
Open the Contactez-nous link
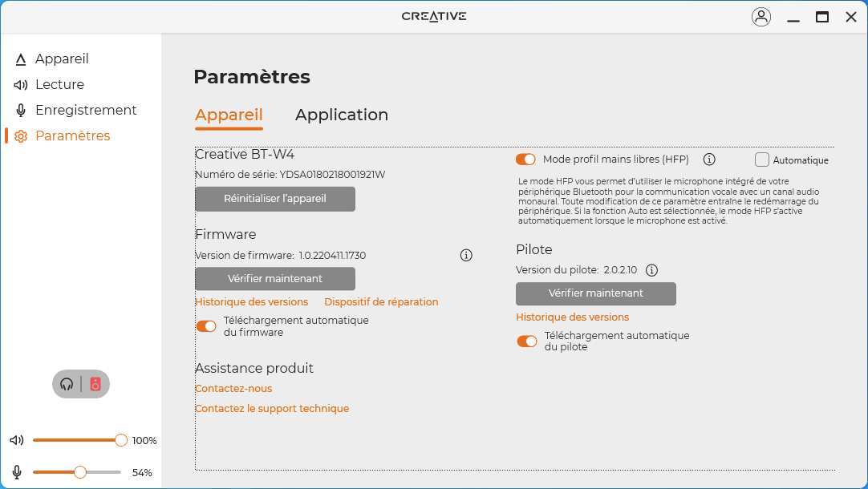(x=233, y=388)
